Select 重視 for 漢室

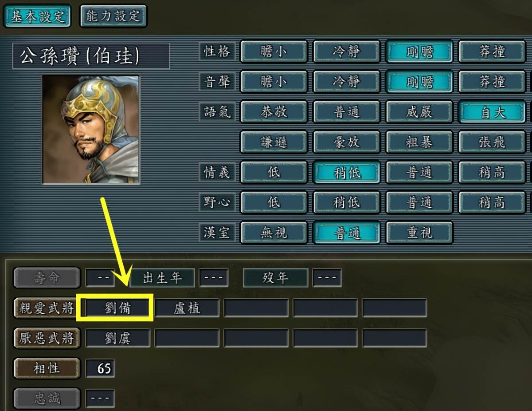(419, 233)
